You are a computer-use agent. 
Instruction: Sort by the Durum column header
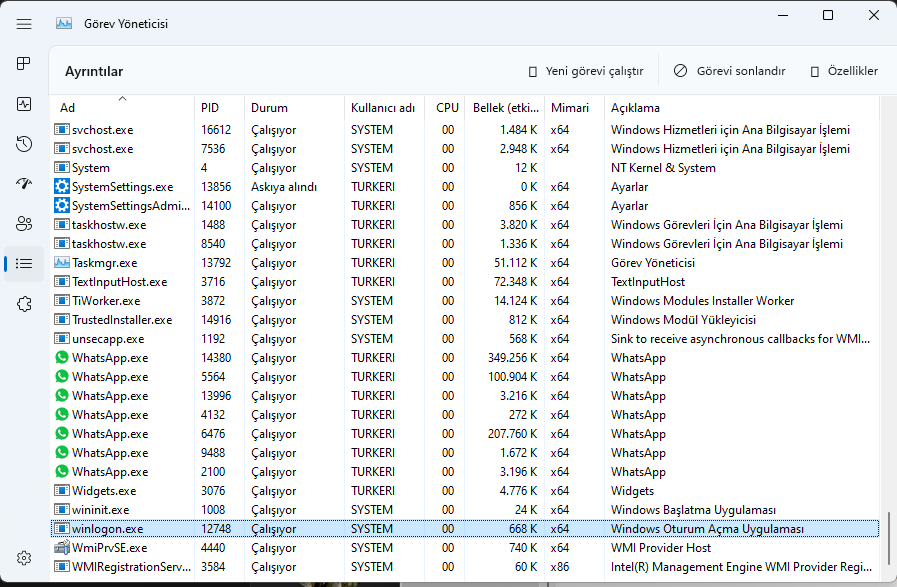pos(294,108)
